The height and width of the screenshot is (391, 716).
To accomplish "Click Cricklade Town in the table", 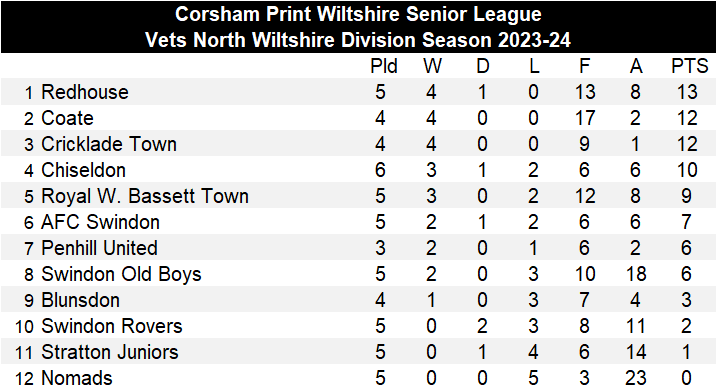I will [109, 144].
